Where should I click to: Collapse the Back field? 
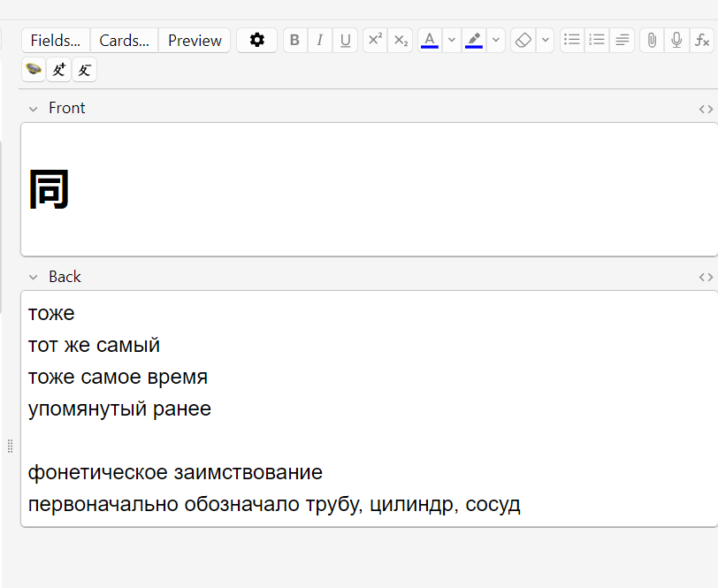[33, 278]
